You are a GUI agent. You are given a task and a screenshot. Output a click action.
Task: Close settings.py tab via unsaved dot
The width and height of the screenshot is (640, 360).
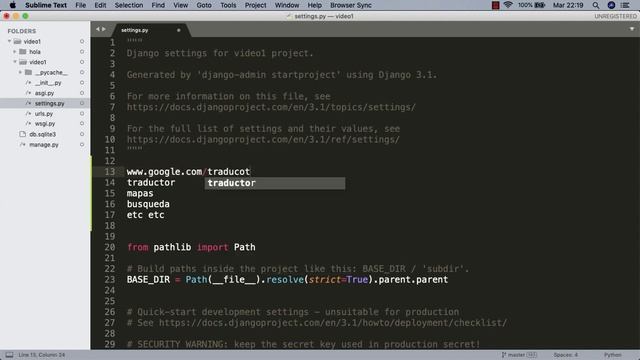tap(178, 30)
